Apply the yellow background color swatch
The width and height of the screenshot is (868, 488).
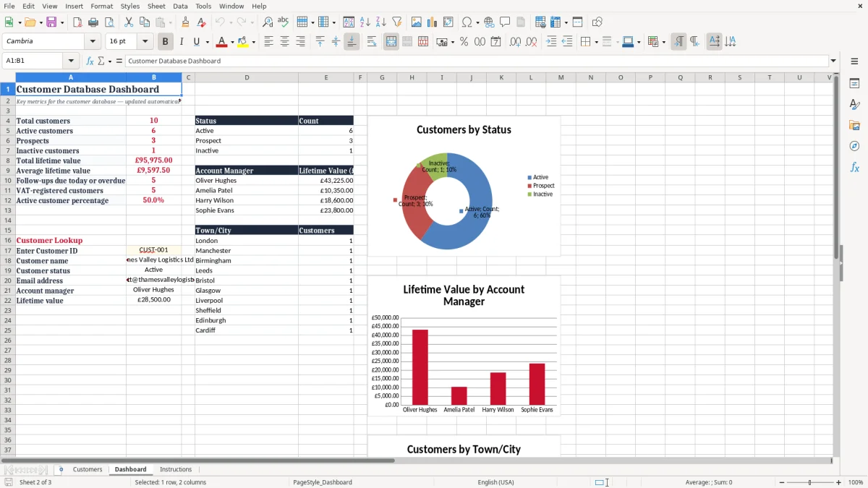pos(243,42)
